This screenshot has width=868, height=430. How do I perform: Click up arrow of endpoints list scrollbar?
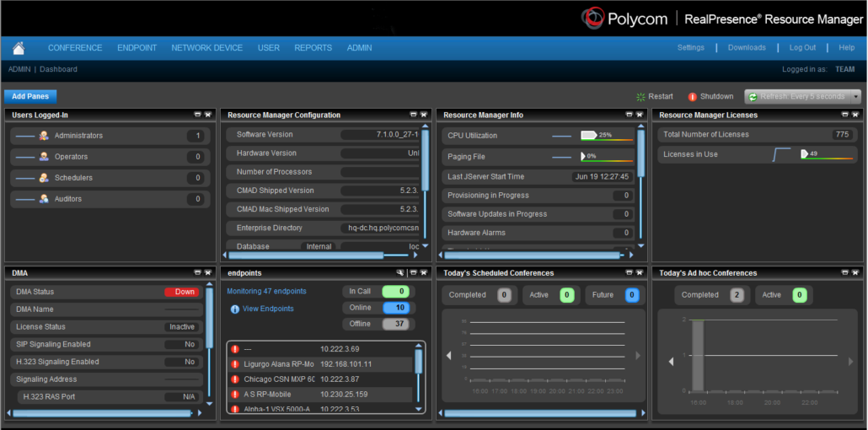[419, 346]
